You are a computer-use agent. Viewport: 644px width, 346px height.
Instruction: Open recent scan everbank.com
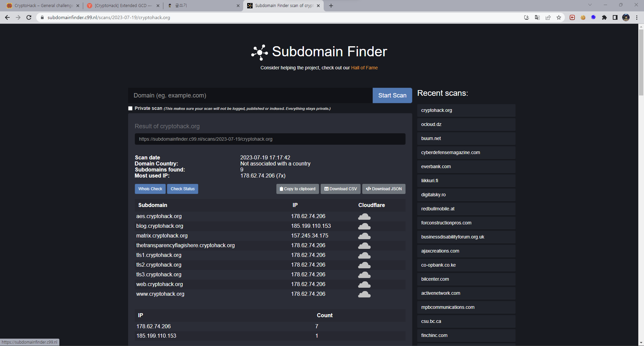[466, 166]
